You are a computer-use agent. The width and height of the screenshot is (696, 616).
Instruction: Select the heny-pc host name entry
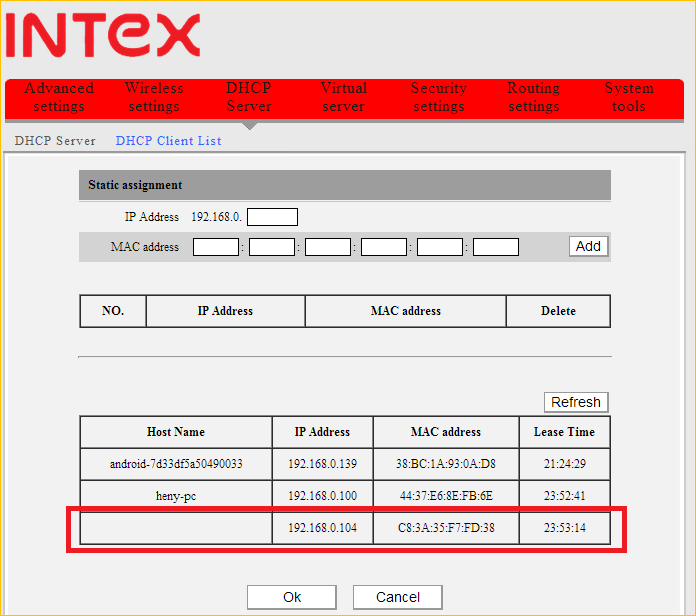(x=176, y=496)
